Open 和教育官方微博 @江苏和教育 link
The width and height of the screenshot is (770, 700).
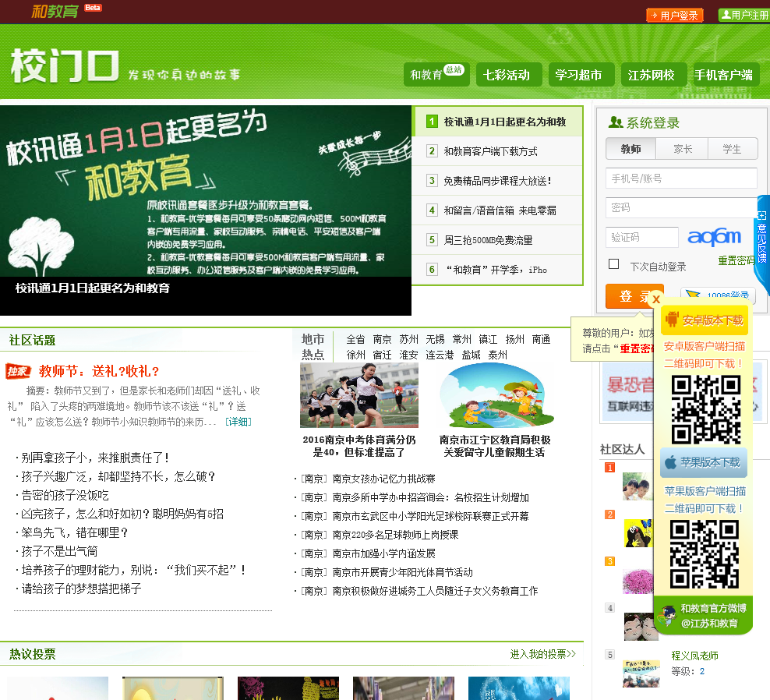pos(703,616)
